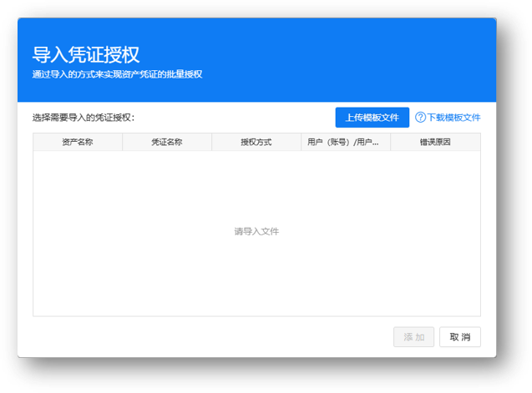Image resolution: width=532 pixels, height=393 pixels.
Task: Click the 上传模板文件 upload button
Action: [372, 118]
